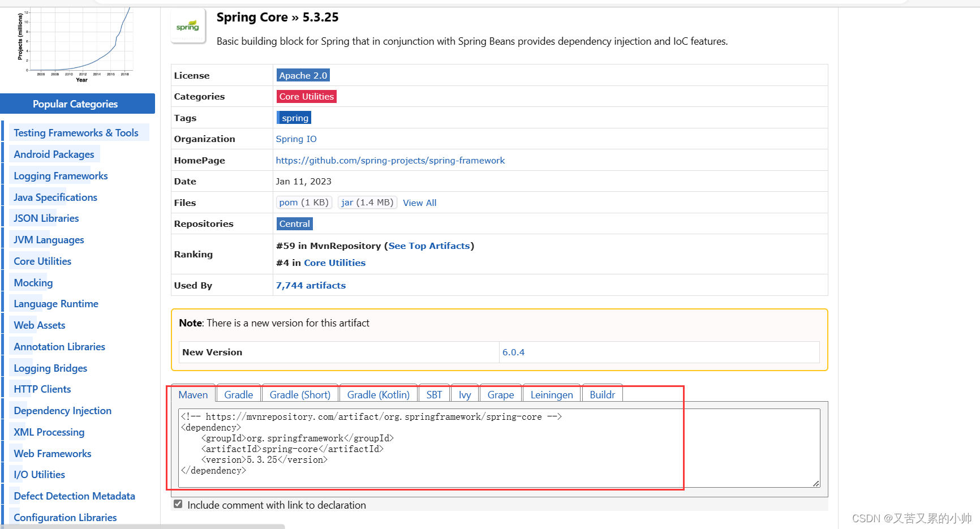This screenshot has width=980, height=529.
Task: Open JSON Libraries category
Action: (x=46, y=218)
